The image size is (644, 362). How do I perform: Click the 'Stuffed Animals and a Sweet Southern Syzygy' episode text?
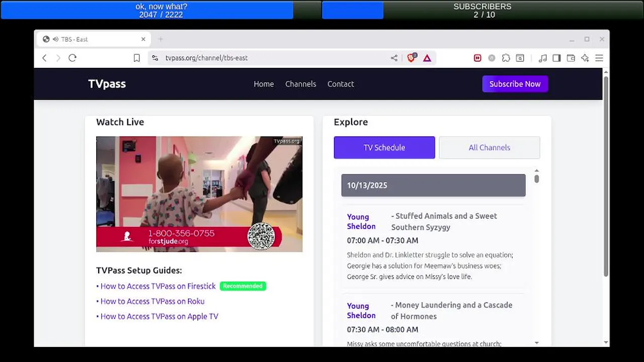(x=444, y=222)
